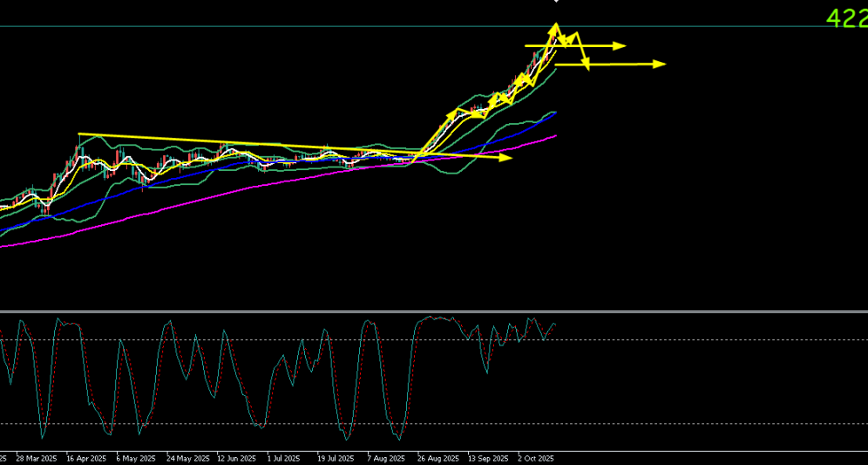Viewport: 868px width, 465px height.
Task: Click the yellow arrowhead at the price peak
Action: click(554, 28)
